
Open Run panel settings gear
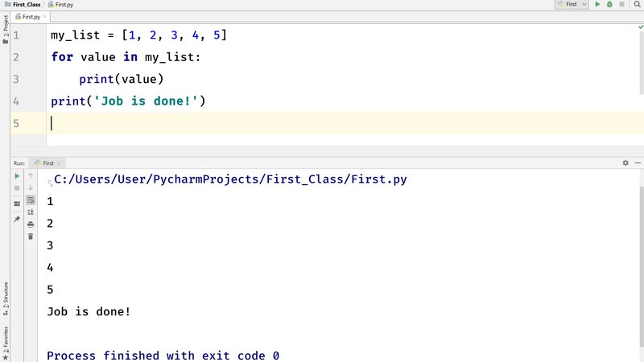625,162
